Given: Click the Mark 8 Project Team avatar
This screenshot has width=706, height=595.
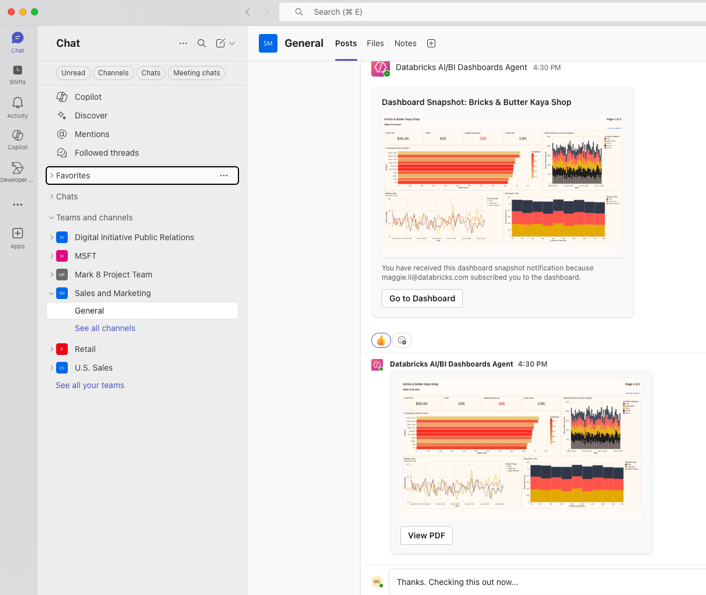Looking at the screenshot, I should (x=62, y=274).
